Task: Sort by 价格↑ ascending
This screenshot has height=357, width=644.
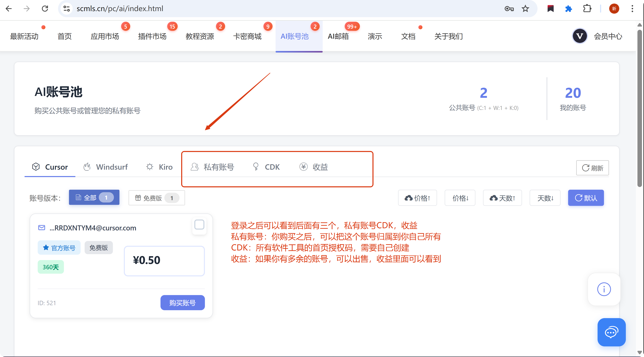Action: (x=417, y=198)
